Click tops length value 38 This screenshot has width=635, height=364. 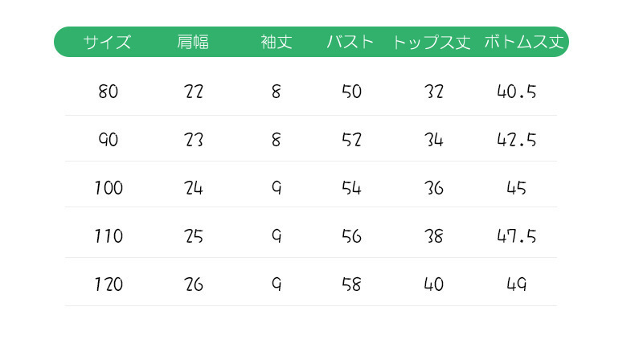434,236
